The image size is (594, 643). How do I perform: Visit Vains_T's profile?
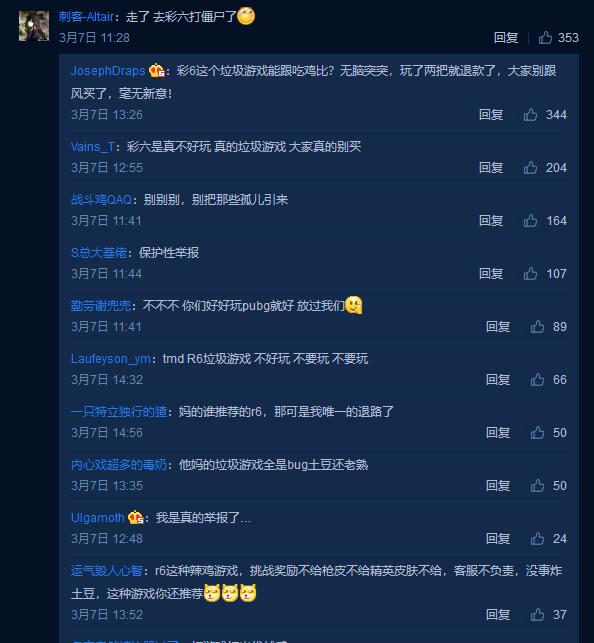tap(92, 146)
